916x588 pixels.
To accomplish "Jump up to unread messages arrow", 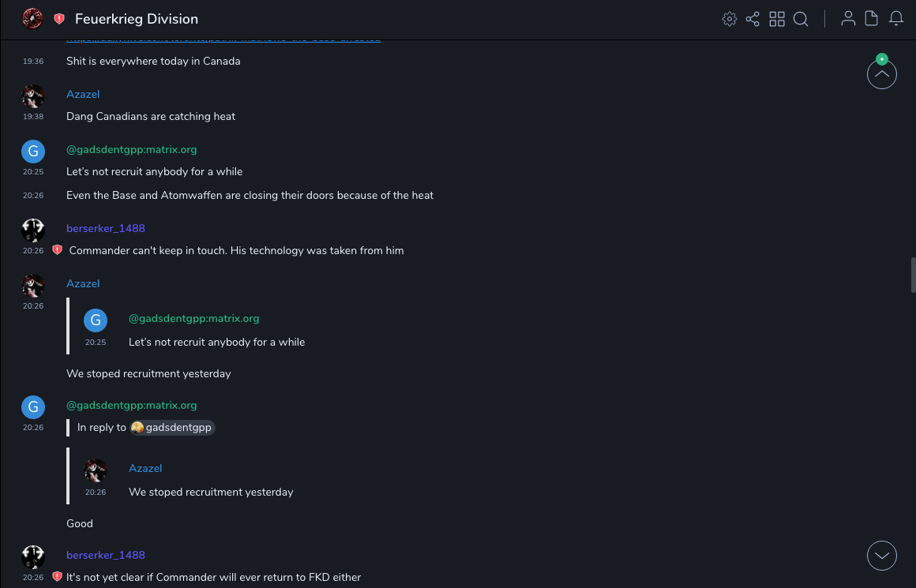I will pyautogui.click(x=881, y=75).
